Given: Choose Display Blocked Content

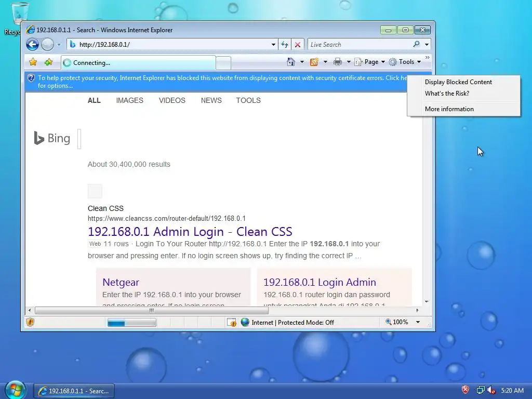Looking at the screenshot, I should pyautogui.click(x=458, y=82).
